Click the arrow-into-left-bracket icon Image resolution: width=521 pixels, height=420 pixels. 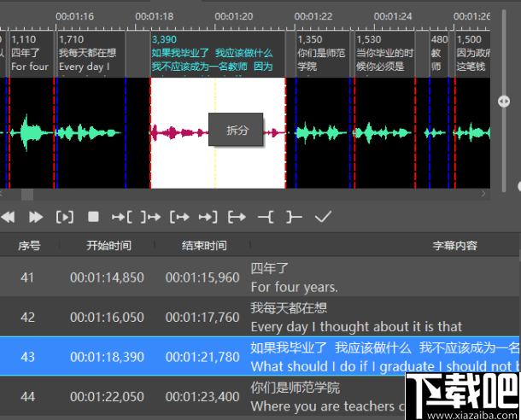point(122,217)
